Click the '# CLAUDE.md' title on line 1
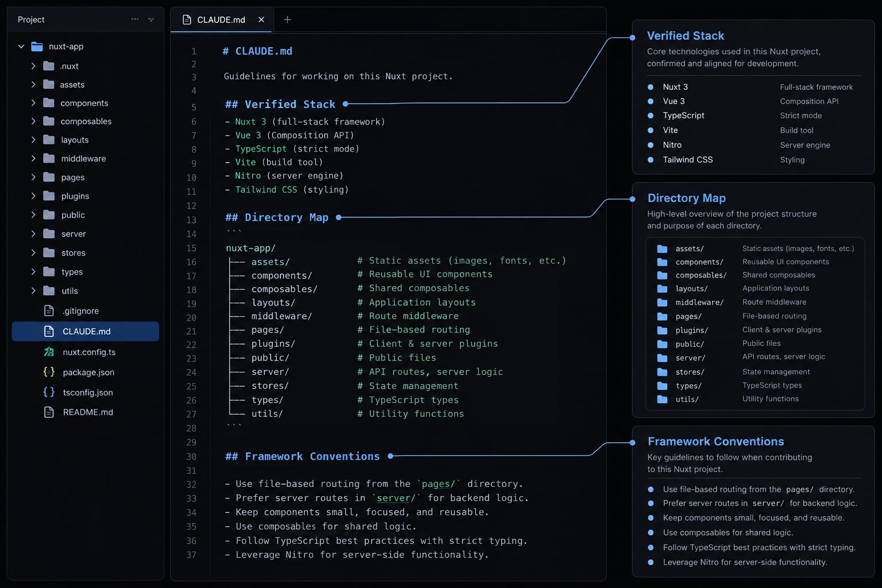 [258, 51]
